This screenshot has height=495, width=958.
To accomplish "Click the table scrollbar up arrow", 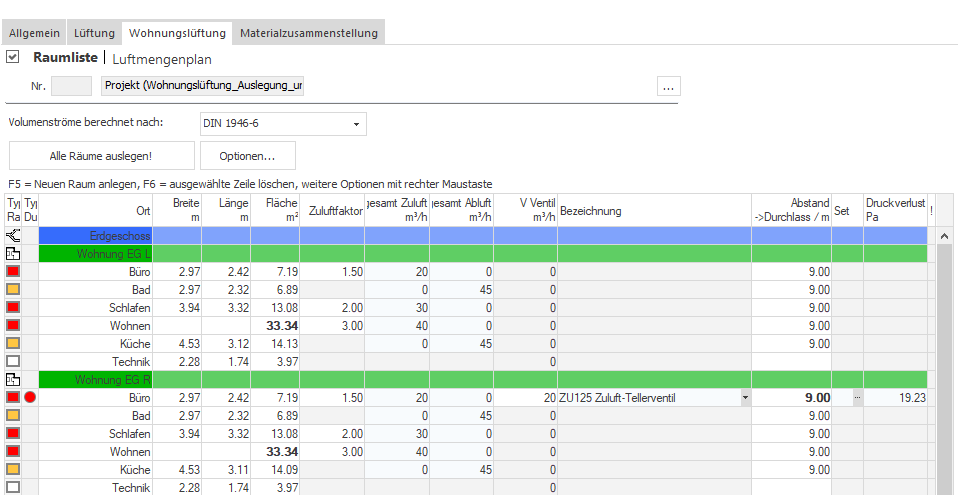I will (944, 236).
